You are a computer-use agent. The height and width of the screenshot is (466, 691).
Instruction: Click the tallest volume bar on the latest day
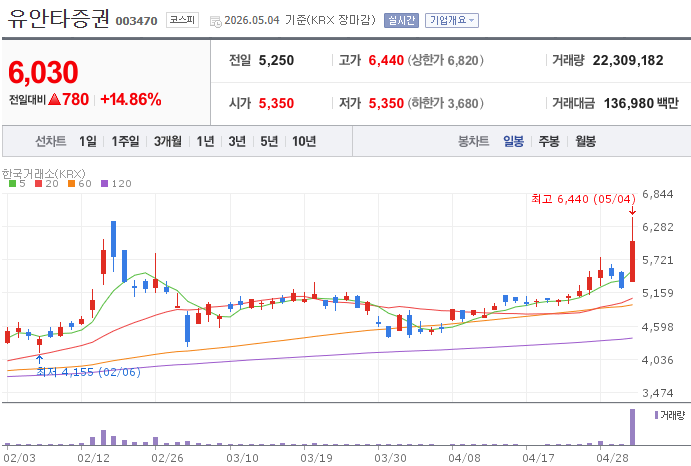(632, 427)
